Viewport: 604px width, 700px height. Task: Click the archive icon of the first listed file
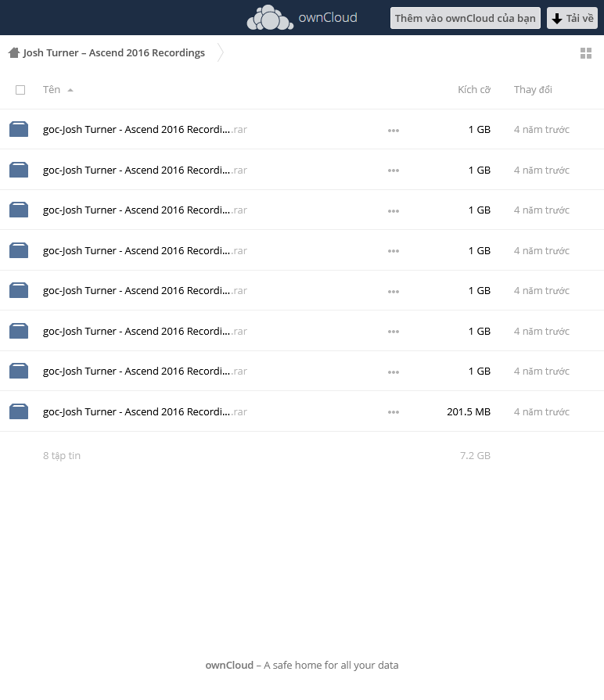click(x=19, y=129)
